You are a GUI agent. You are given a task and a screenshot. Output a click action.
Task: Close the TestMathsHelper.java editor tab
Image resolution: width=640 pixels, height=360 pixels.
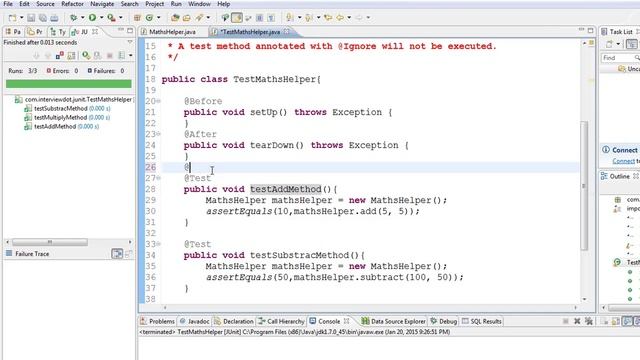[x=287, y=31]
